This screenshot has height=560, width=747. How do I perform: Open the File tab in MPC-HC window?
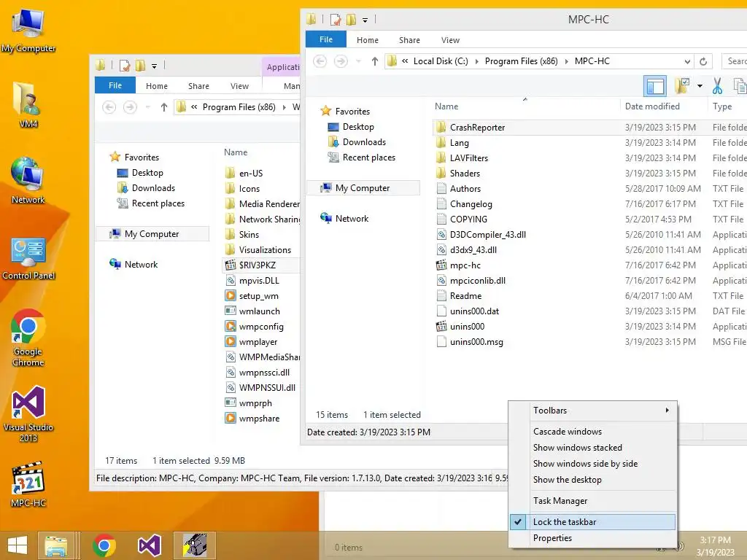(x=326, y=39)
